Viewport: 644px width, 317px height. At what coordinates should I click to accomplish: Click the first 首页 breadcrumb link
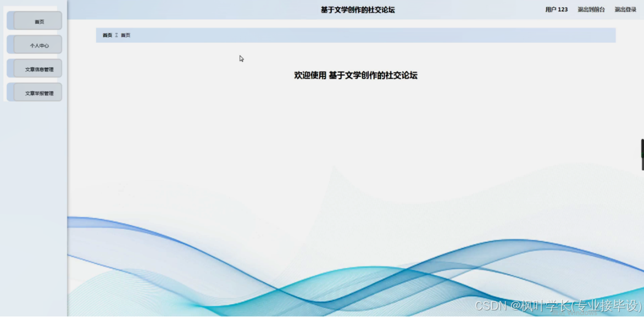pyautogui.click(x=107, y=35)
